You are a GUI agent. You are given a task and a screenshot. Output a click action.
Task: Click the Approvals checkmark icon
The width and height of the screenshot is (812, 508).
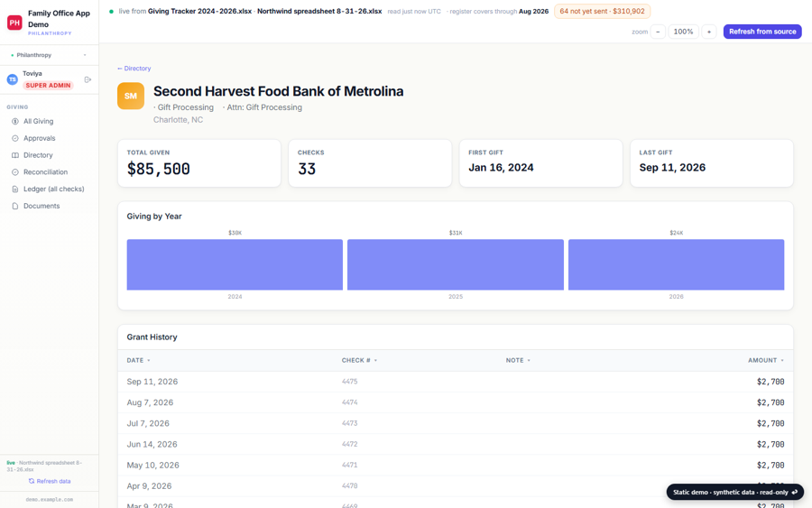point(15,138)
